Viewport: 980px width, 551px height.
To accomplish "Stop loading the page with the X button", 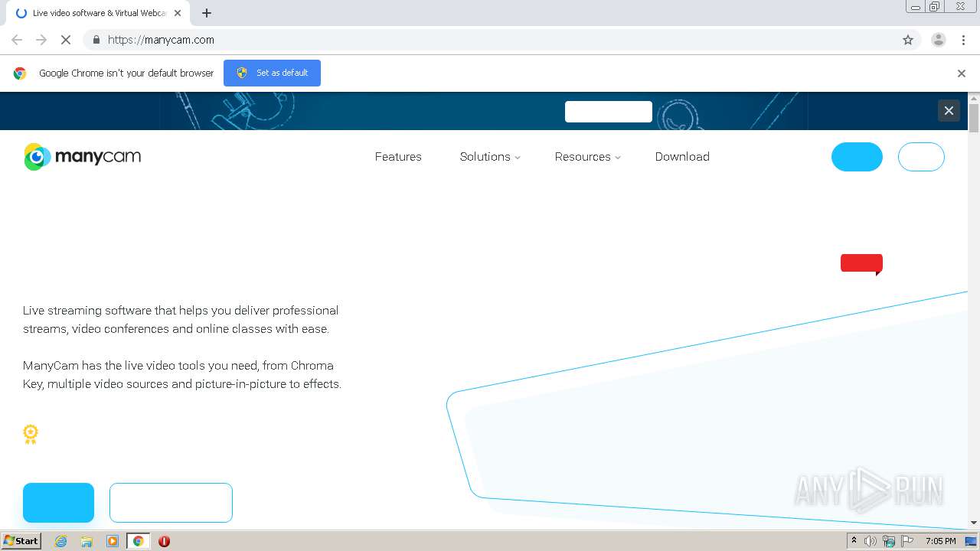I will (66, 40).
